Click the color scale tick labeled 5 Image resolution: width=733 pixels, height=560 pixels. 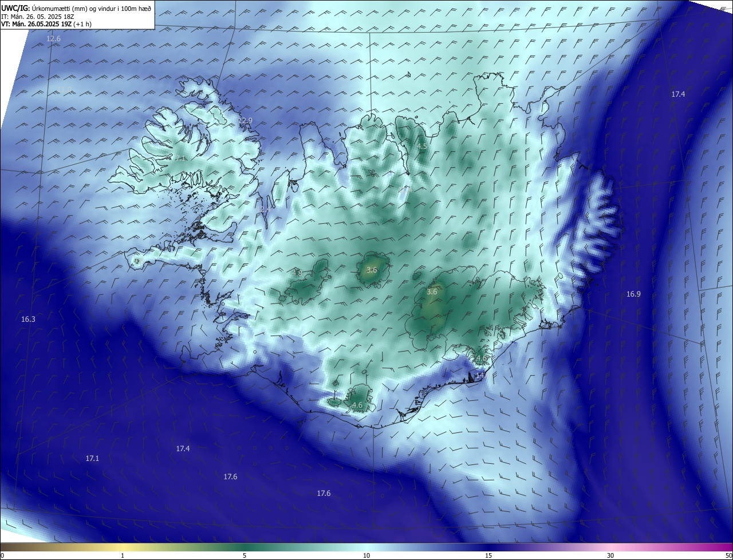pos(245,555)
